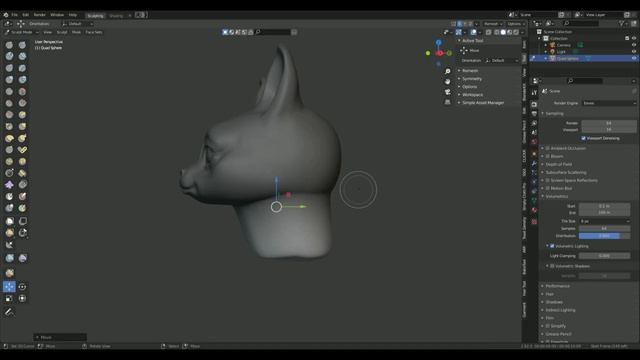Open the Output properties tab icon
Screen dimensions: 640x360
(534, 113)
